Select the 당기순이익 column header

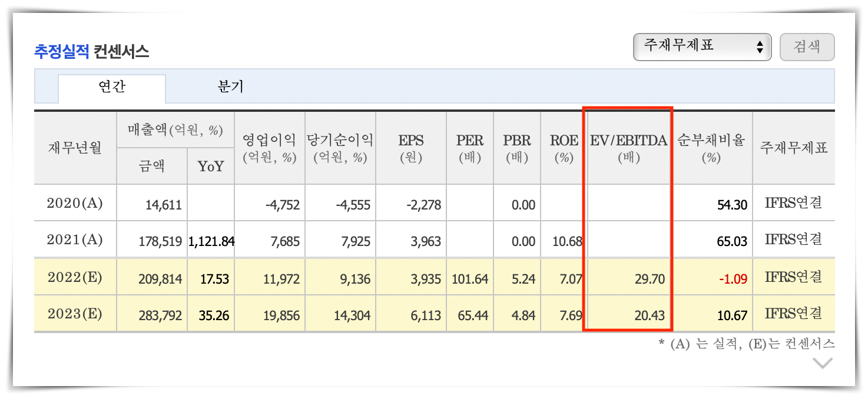(340, 148)
